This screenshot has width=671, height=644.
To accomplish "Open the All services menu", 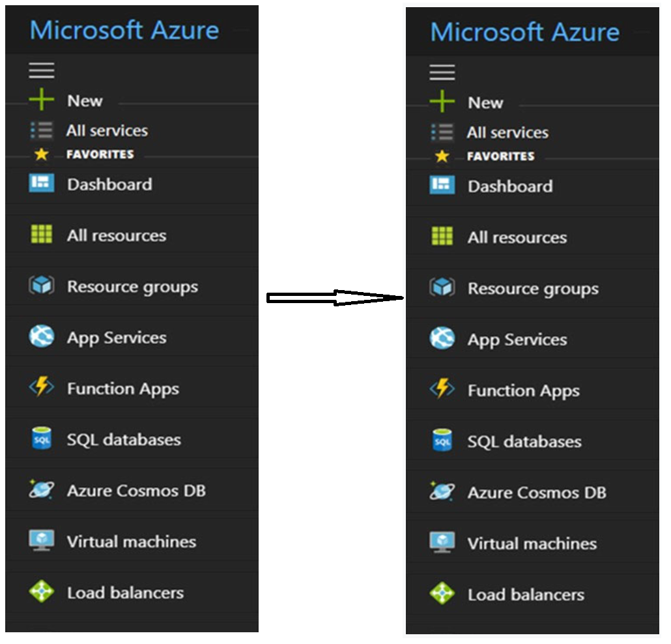I will click(x=106, y=130).
